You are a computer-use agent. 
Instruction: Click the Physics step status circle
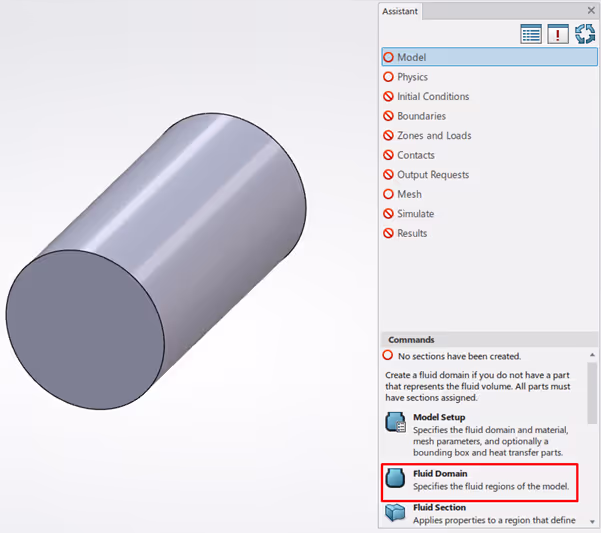click(x=388, y=77)
